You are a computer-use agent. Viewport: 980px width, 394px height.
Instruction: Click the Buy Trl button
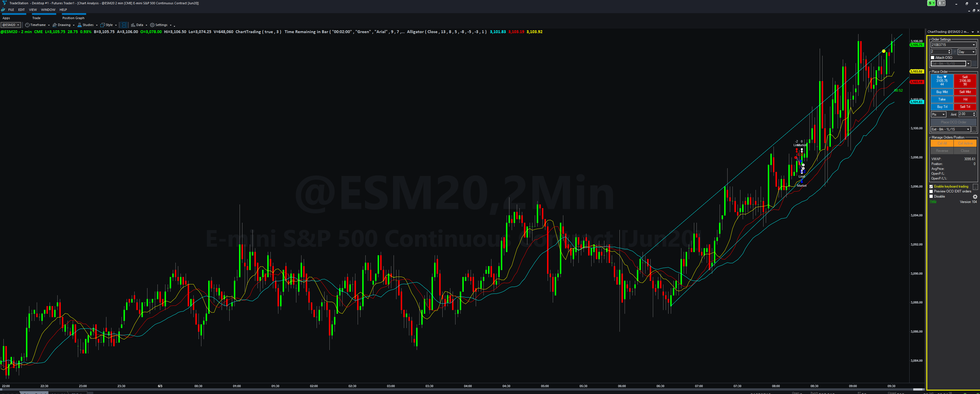pos(942,107)
